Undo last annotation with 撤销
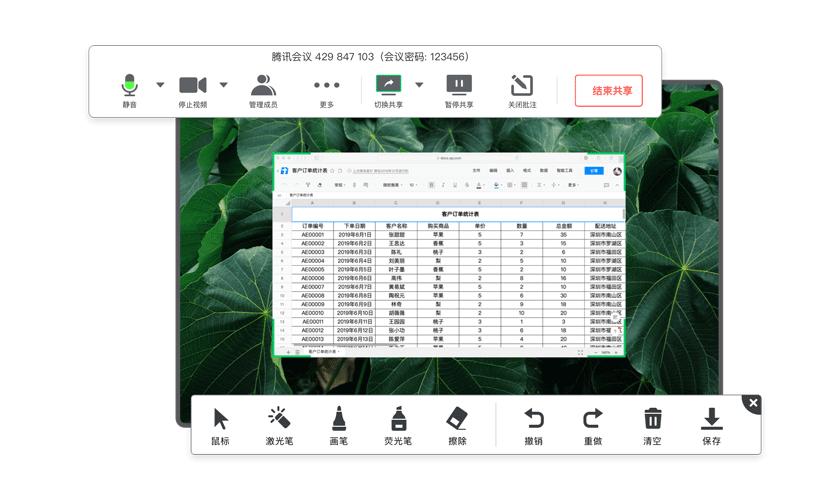The image size is (827, 498). pos(533,420)
